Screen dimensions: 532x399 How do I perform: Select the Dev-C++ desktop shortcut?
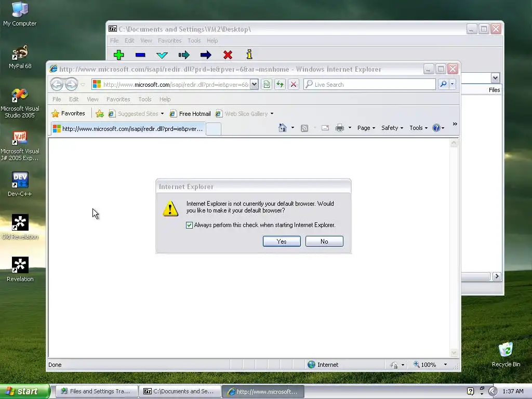tap(20, 184)
